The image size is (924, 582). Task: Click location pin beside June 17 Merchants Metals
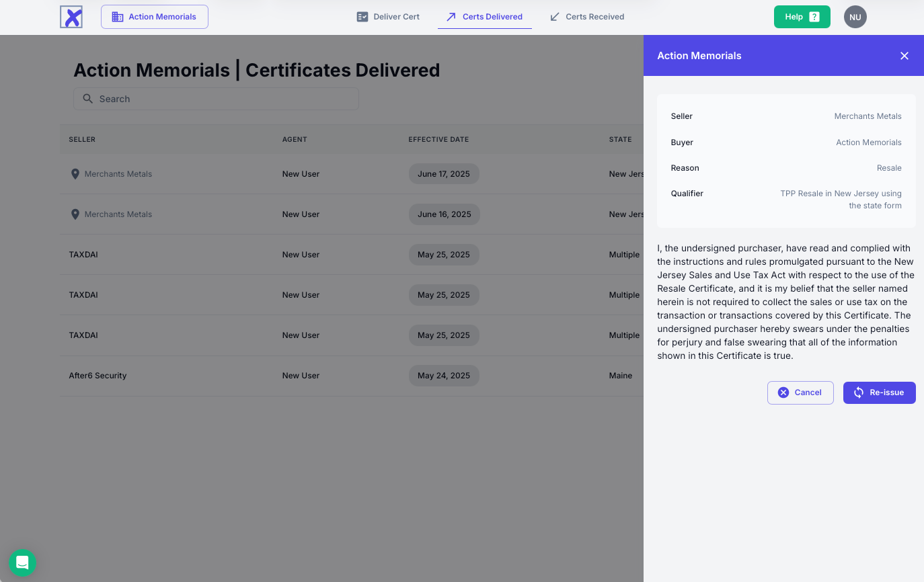coord(75,174)
